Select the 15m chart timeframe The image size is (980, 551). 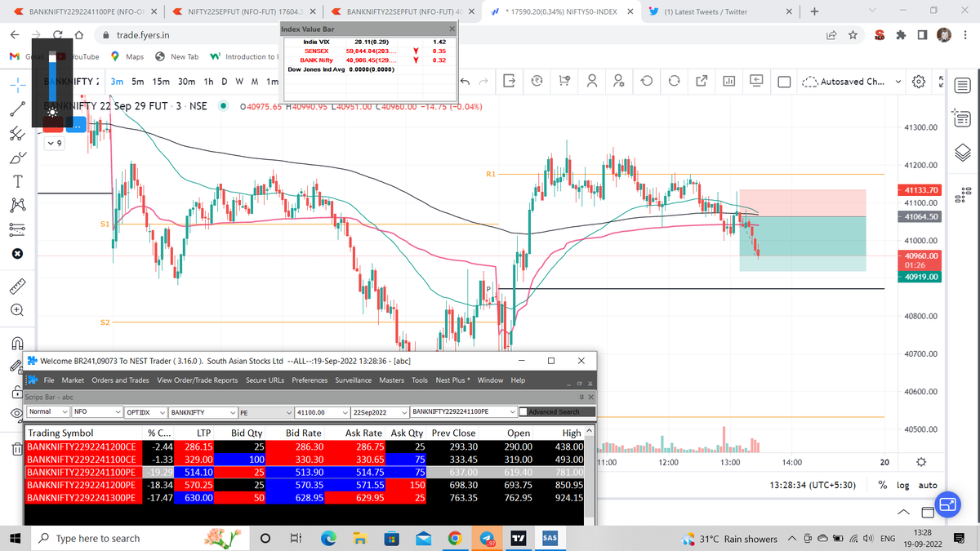(161, 82)
